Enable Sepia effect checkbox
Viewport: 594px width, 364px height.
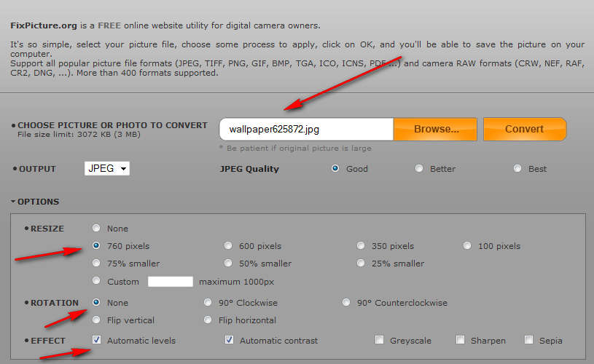point(529,340)
